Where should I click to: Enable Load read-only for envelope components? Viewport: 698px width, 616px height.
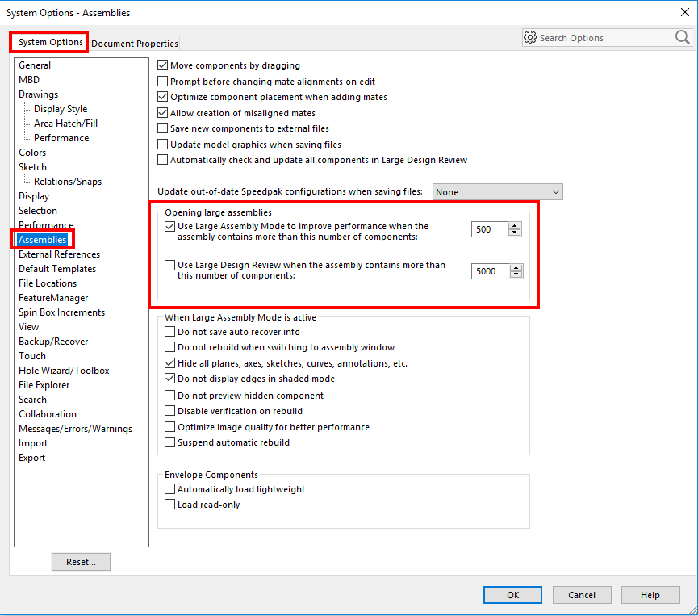tap(169, 505)
